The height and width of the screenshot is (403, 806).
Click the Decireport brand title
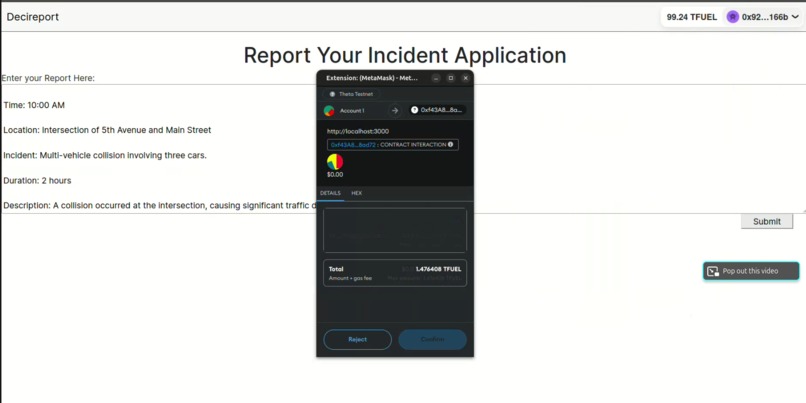(x=32, y=17)
